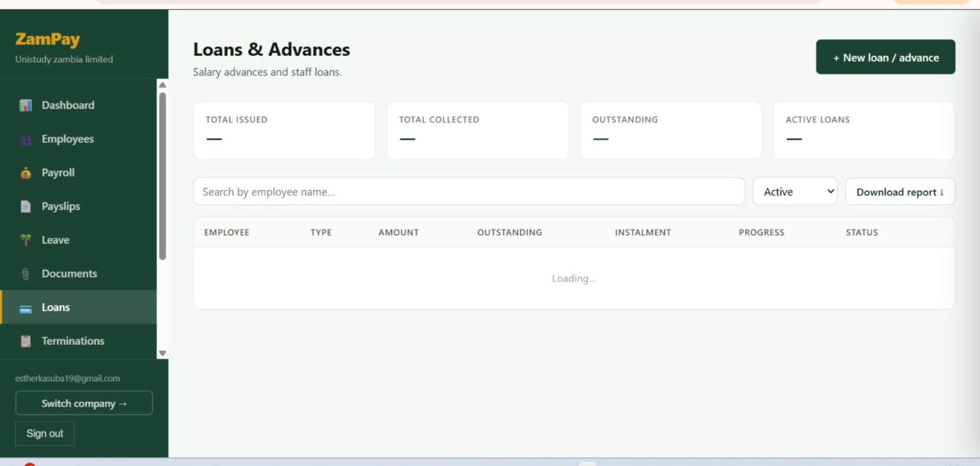Click Unistudy zambia limited company name
Screen dimensions: 980x466
click(64, 59)
